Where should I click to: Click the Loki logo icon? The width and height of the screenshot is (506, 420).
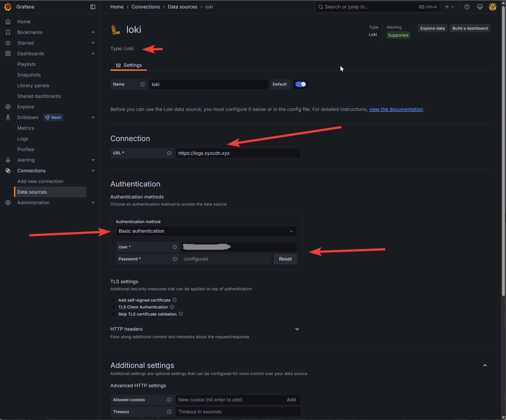click(x=115, y=30)
